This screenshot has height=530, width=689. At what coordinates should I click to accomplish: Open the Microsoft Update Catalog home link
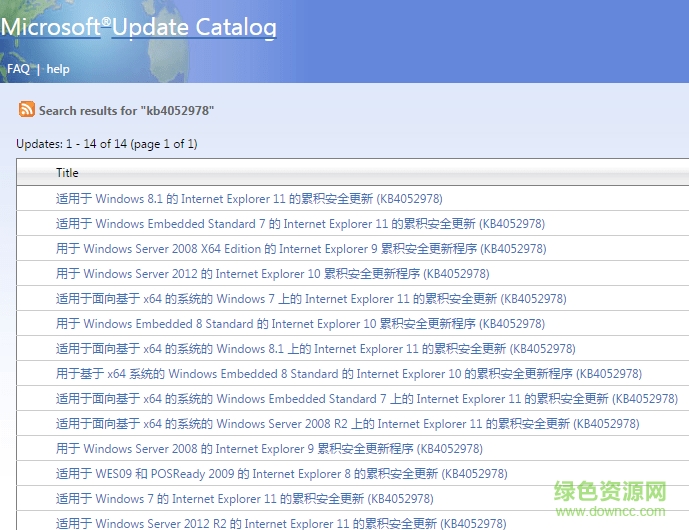coord(138,27)
